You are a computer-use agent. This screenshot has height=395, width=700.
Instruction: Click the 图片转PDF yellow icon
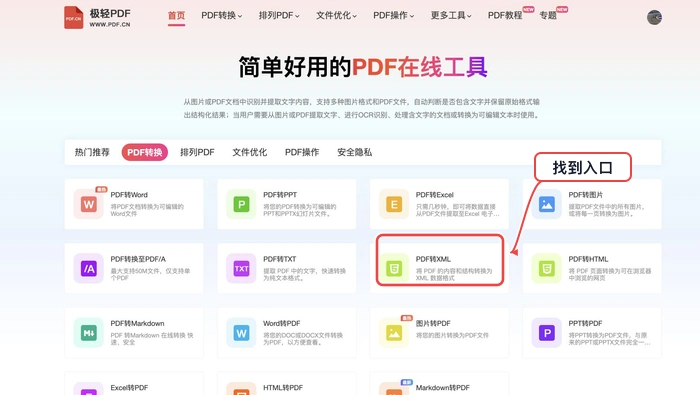pyautogui.click(x=394, y=333)
